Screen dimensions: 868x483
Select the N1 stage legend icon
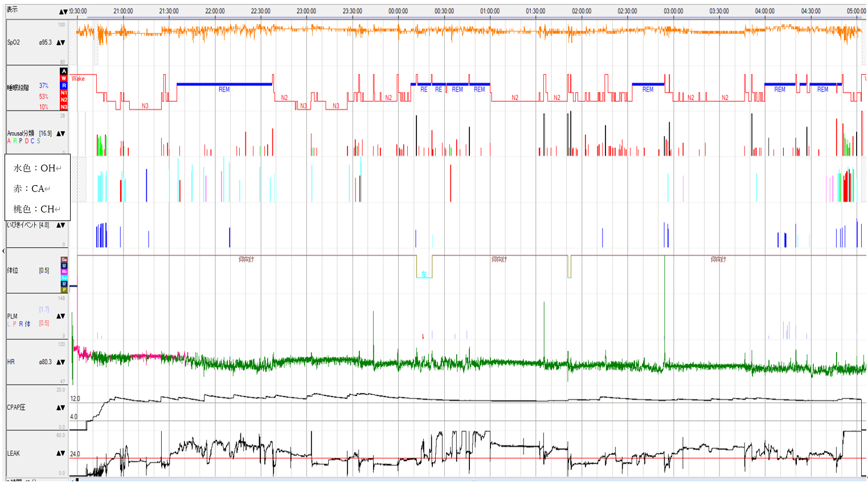point(64,92)
